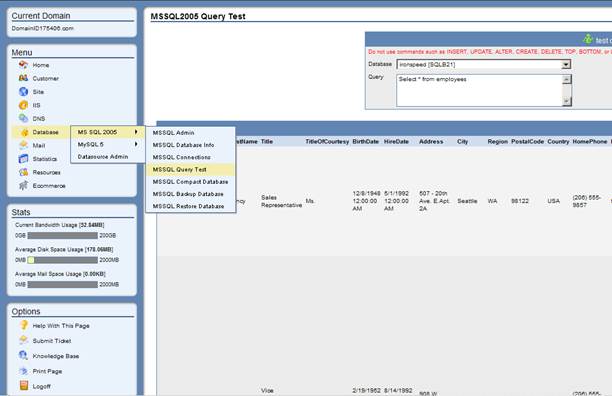The image size is (612, 396).
Task: Click the Logoff icon in Options
Action: 23,386
